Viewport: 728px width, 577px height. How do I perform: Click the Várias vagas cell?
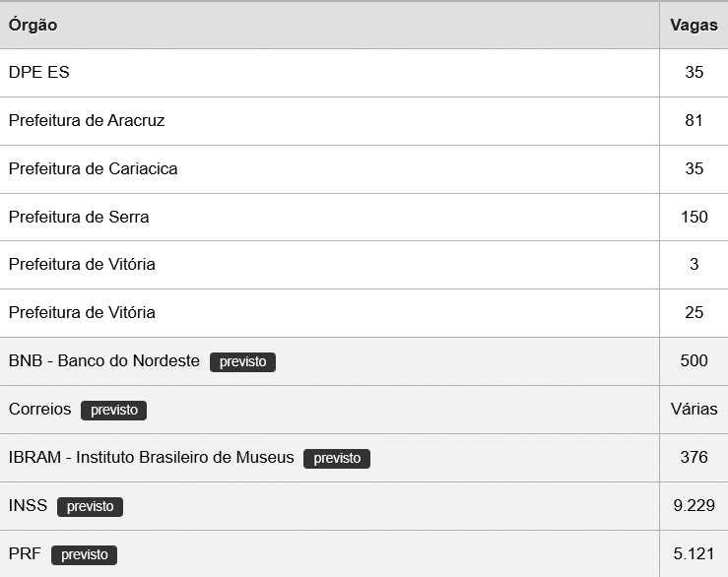(x=694, y=410)
